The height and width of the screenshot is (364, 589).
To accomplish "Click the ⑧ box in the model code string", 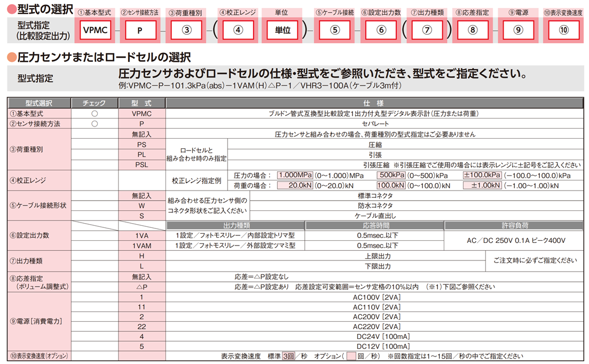I will (x=473, y=30).
